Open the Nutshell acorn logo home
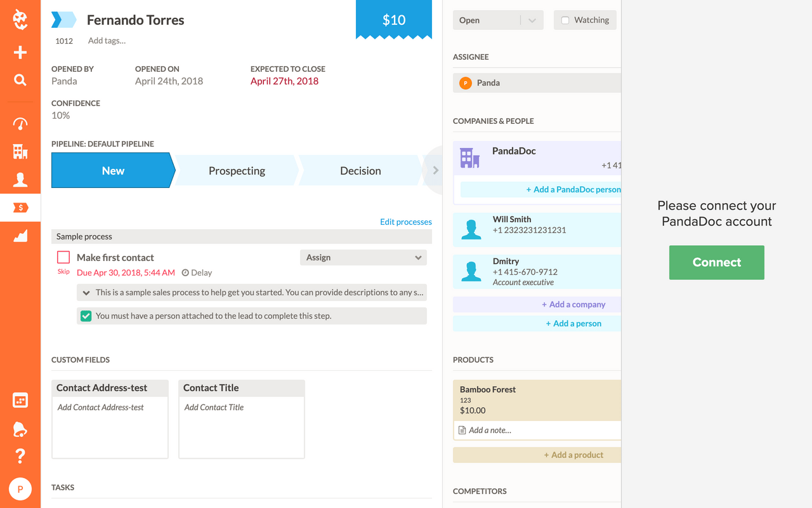This screenshot has width=812, height=508. pyautogui.click(x=20, y=20)
